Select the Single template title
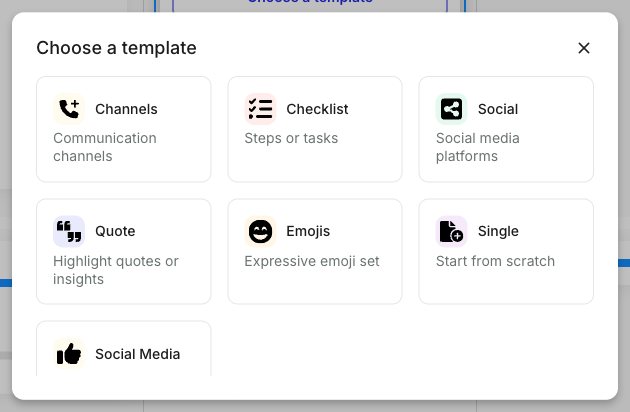Image resolution: width=630 pixels, height=412 pixels. coord(498,231)
